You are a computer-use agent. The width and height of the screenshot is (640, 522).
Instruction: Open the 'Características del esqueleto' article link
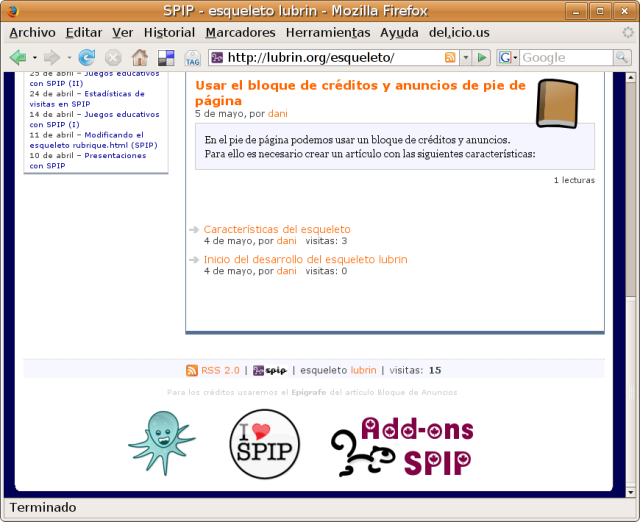click(277, 229)
